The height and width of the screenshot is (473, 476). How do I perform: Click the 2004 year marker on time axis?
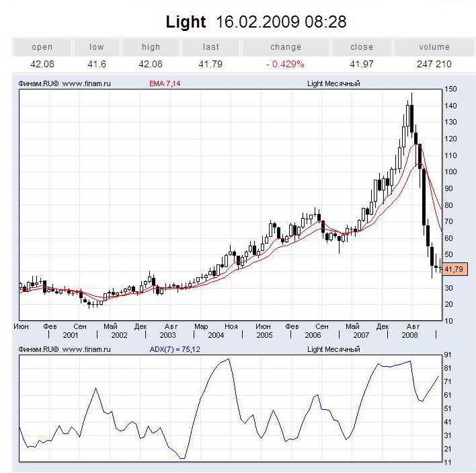[x=215, y=334]
